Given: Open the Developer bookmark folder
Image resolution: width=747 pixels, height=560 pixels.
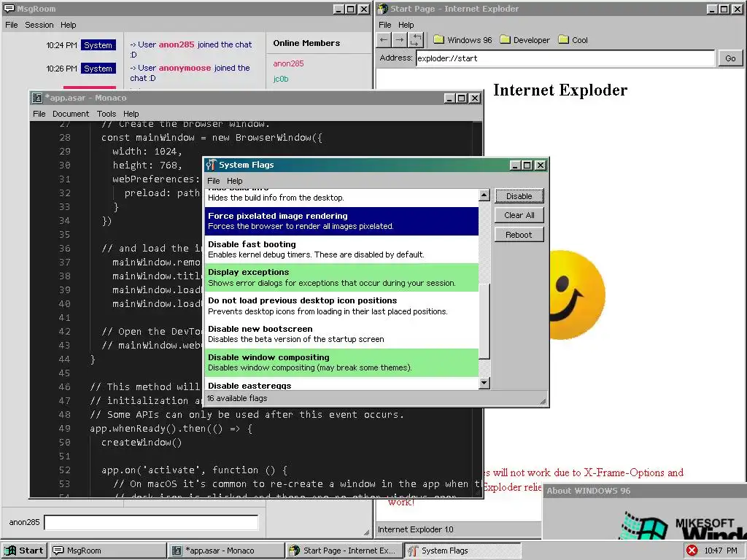Looking at the screenshot, I should point(525,40).
